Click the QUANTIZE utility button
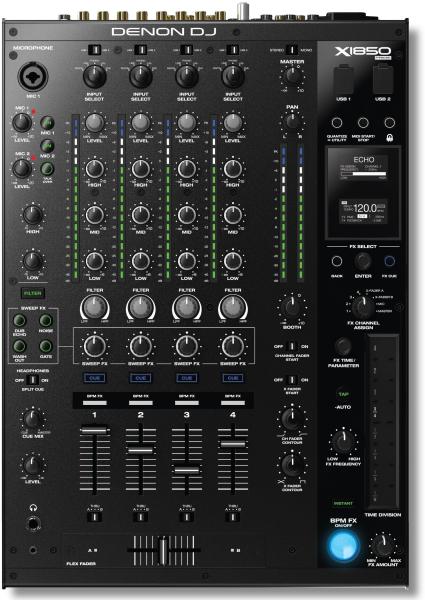 (x=337, y=122)
